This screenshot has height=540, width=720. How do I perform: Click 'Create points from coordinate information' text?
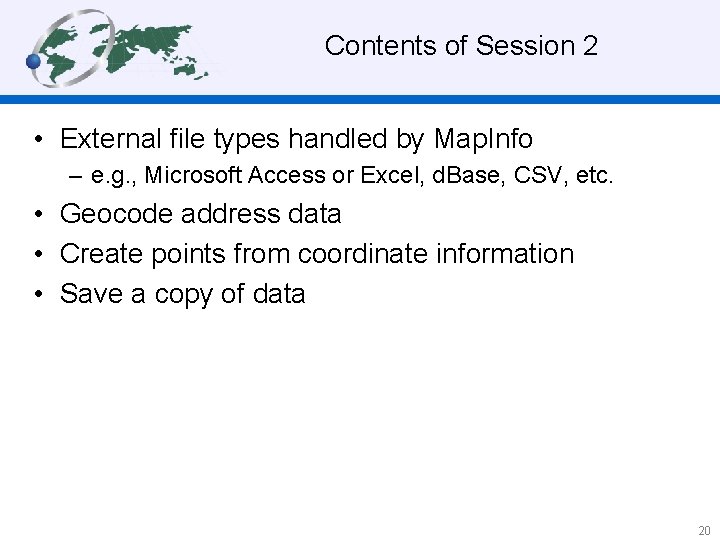pyautogui.click(x=317, y=254)
